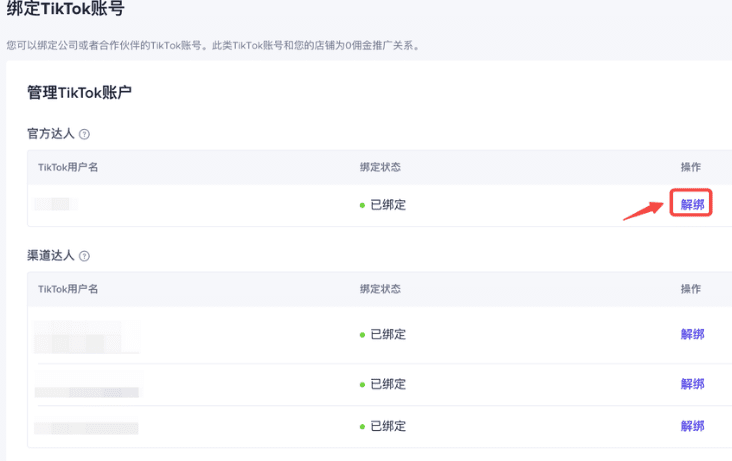The height and width of the screenshot is (461, 732).
Task: Click the 管理TikTok账户 section heading
Action: click(79, 92)
